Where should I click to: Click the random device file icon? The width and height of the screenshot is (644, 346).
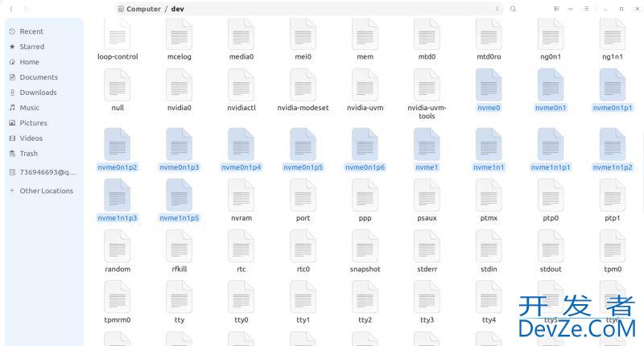118,247
